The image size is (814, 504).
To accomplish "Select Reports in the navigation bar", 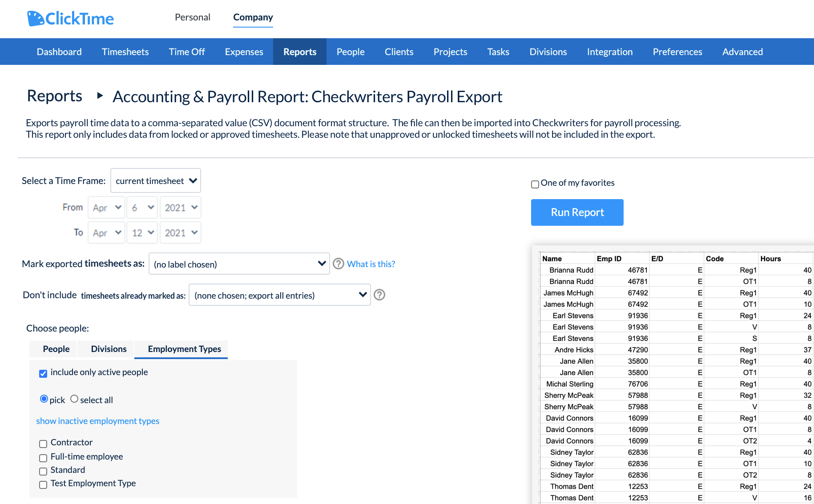I will pos(300,52).
